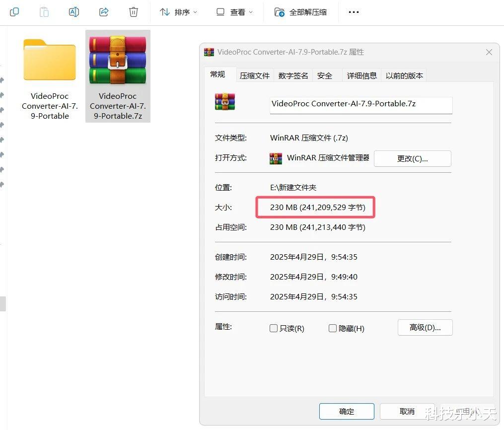
Task: Click the Copy icon in Explorer toolbar
Action: pos(14,12)
